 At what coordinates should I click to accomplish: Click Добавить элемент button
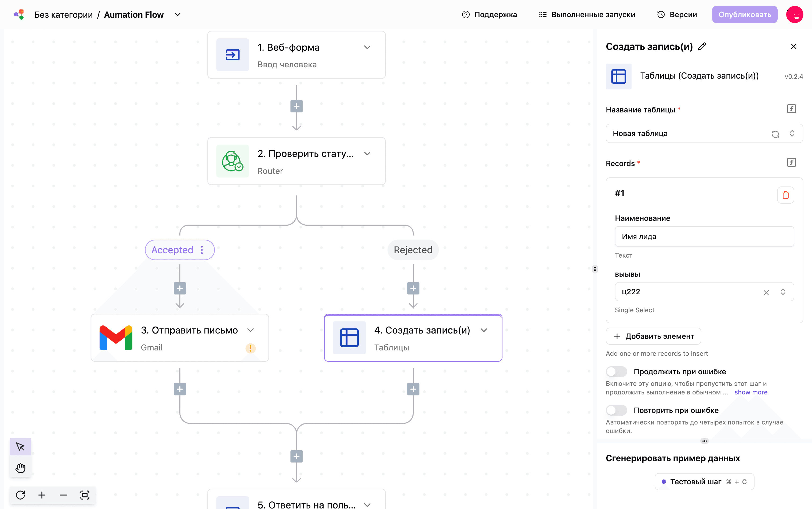(x=653, y=336)
